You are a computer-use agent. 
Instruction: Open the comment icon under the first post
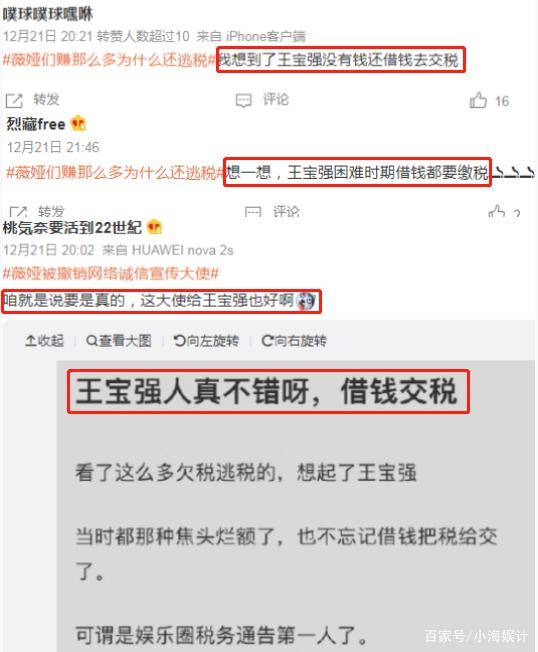pyautogui.click(x=244, y=100)
